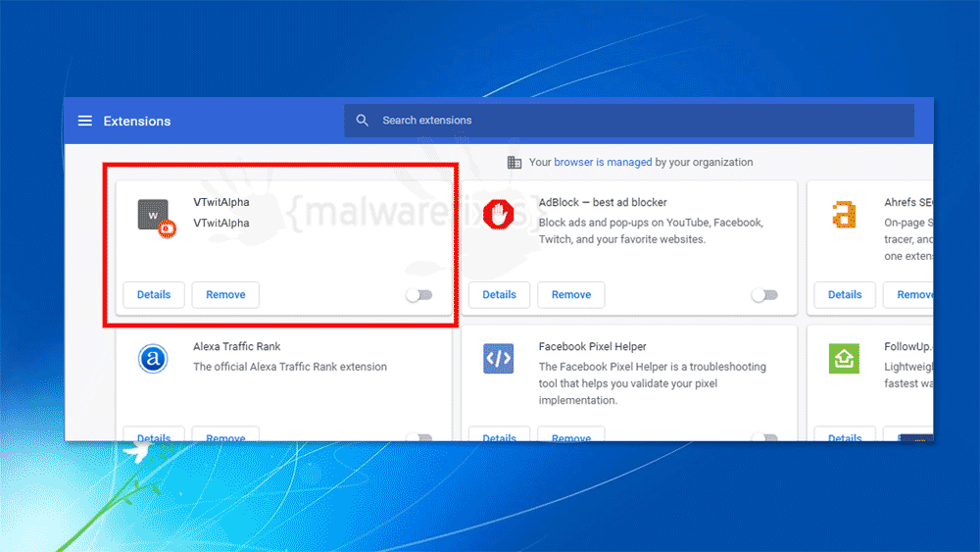Click the Facebook Pixel Helper code icon

(x=498, y=358)
